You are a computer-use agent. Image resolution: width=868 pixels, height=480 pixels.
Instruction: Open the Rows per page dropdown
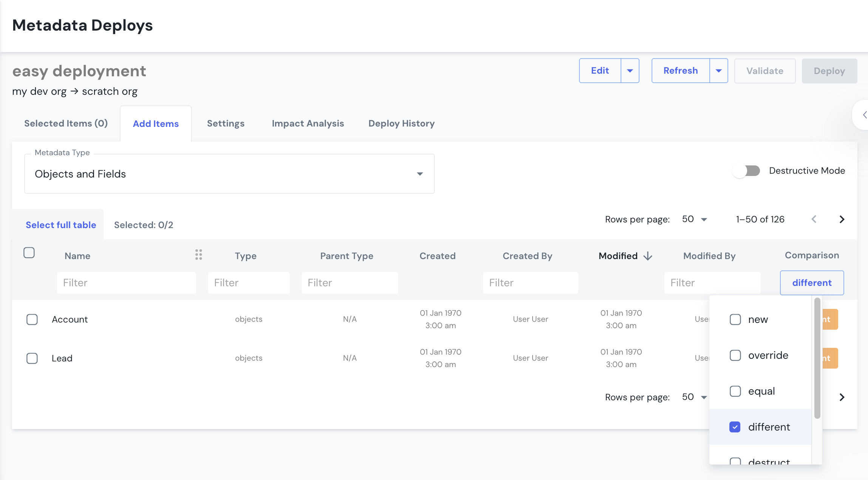694,219
